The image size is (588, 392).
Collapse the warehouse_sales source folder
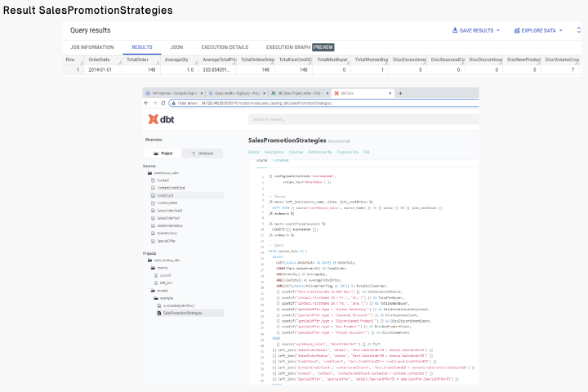pyautogui.click(x=149, y=173)
